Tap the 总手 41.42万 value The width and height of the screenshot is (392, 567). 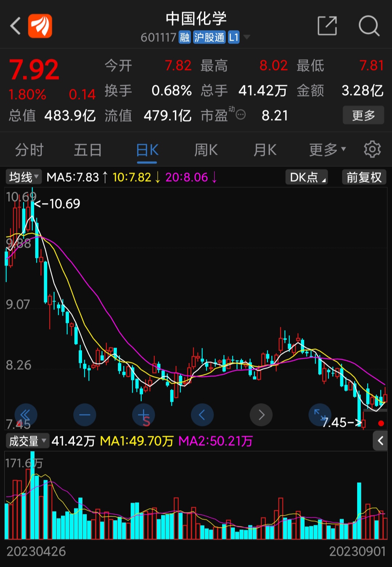tap(263, 90)
